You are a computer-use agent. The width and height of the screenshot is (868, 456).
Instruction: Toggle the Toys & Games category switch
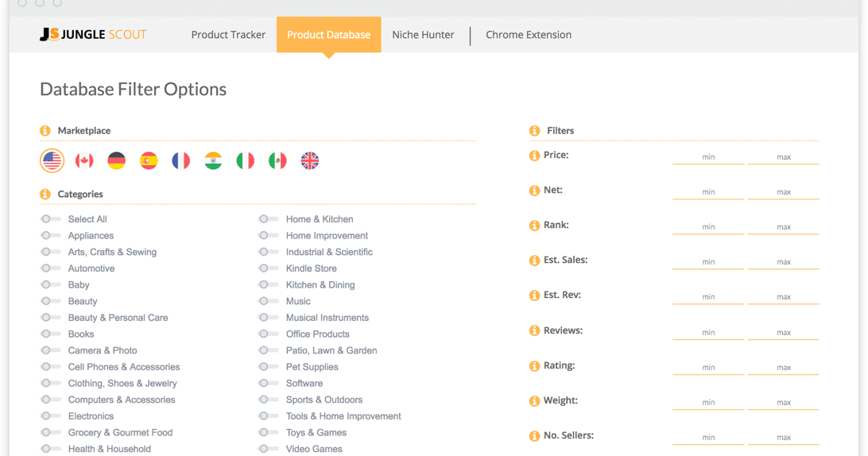(269, 432)
